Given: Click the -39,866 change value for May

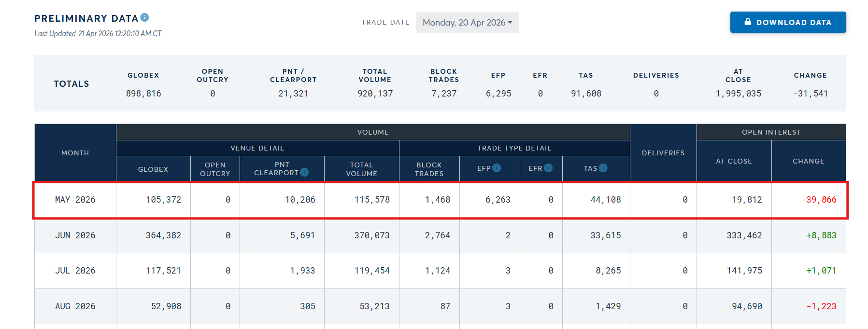Looking at the screenshot, I should click(x=819, y=200).
